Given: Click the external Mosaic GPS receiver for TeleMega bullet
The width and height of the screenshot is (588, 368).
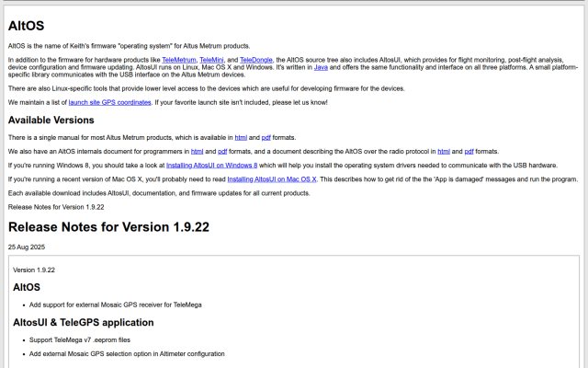Looking at the screenshot, I should pyautogui.click(x=116, y=305).
